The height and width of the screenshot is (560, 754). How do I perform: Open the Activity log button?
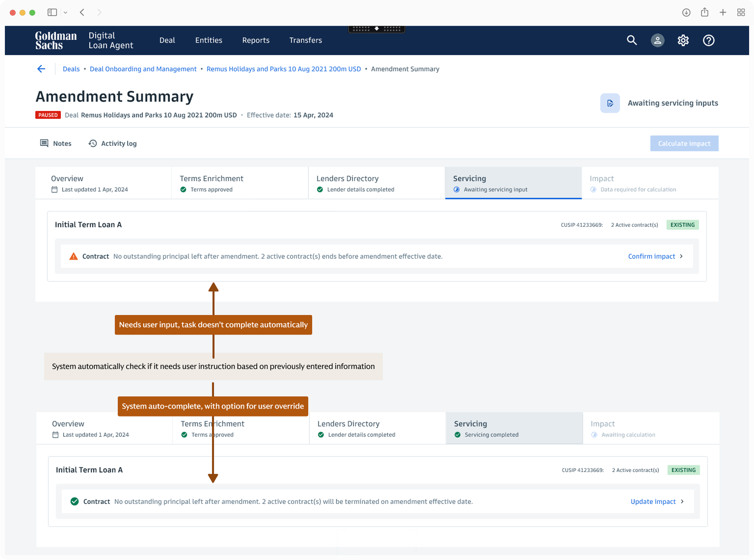113,143
